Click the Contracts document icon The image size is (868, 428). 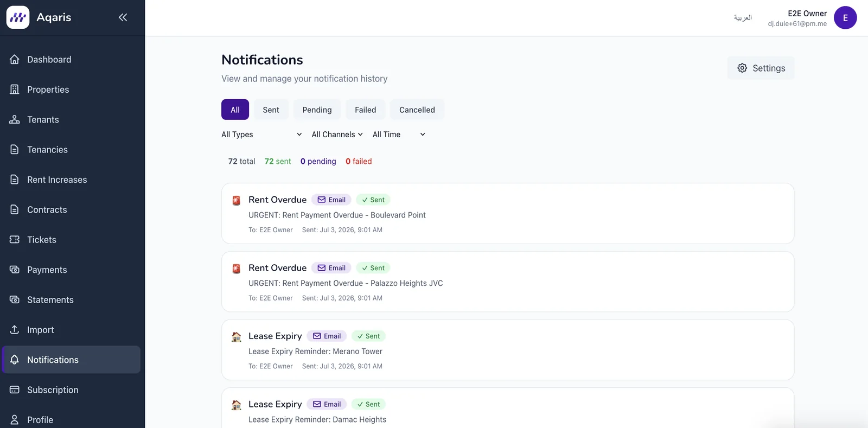15,209
